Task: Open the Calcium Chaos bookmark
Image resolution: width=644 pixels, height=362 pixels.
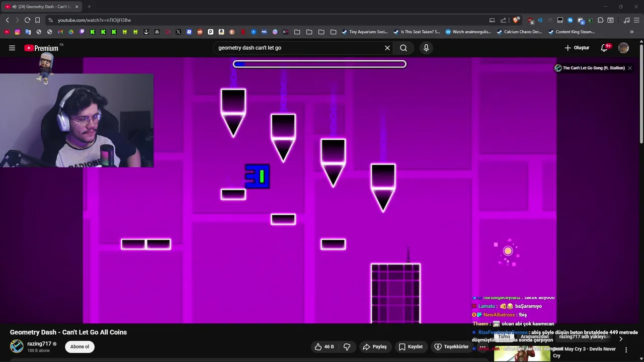Action: (x=520, y=32)
